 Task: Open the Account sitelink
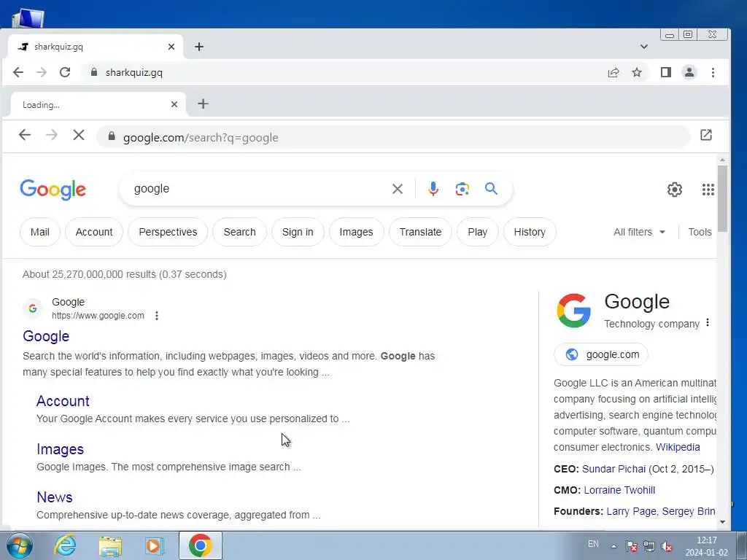point(63,401)
